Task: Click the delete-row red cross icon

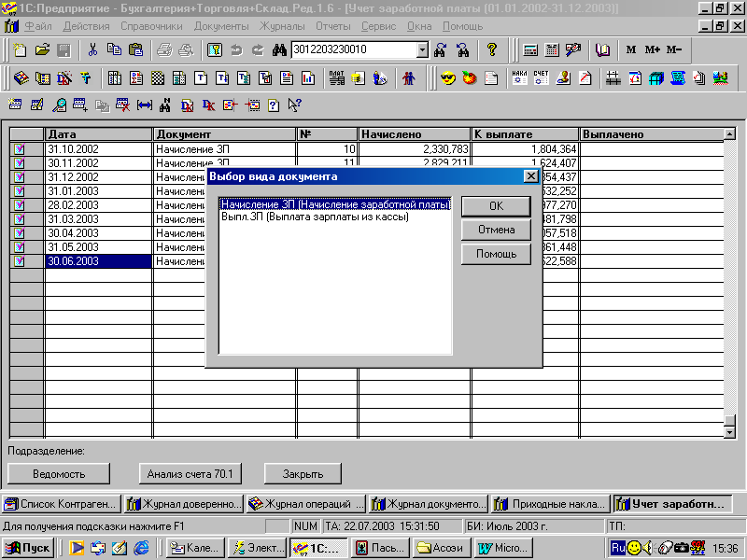Action: 123,105
